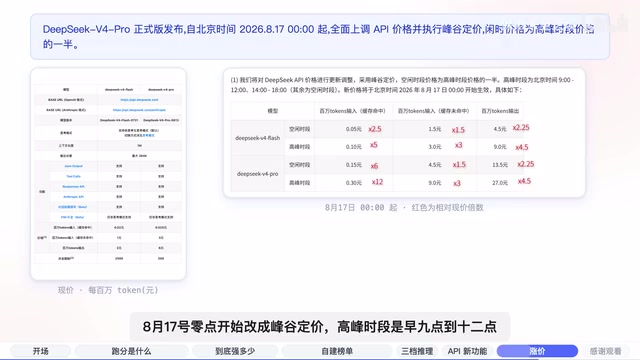Click the 1.5元 price cell
This screenshot has width=640, height=360.
[435, 129]
